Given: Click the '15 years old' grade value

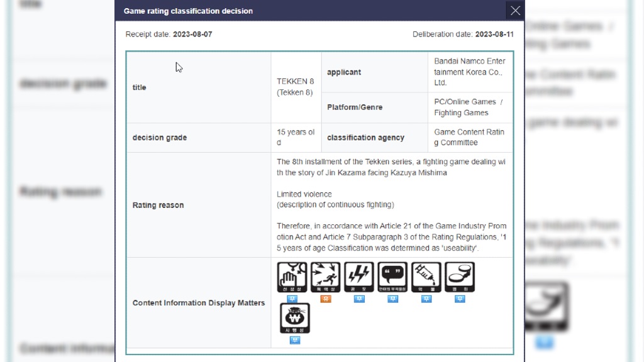Looking at the screenshot, I should [x=296, y=138].
